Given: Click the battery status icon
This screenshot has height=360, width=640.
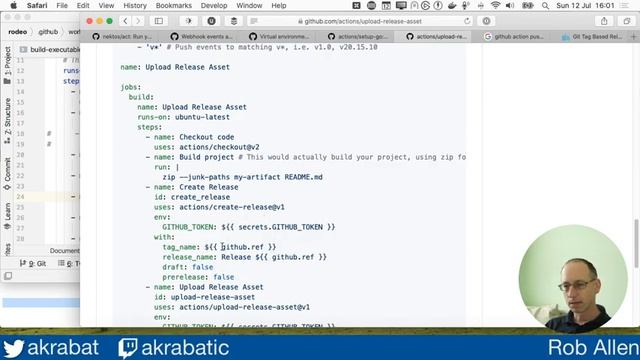Looking at the screenshot, I should point(527,6).
